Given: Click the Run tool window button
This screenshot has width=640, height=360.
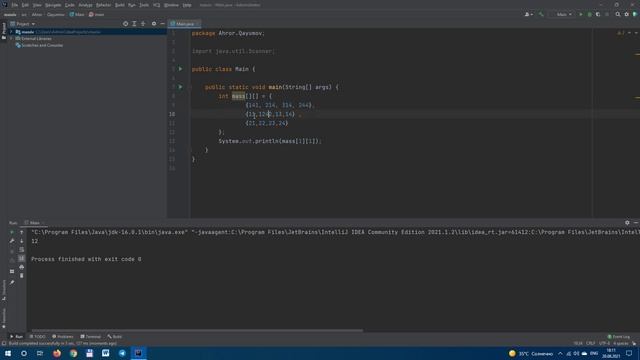Looking at the screenshot, I should tap(16, 337).
